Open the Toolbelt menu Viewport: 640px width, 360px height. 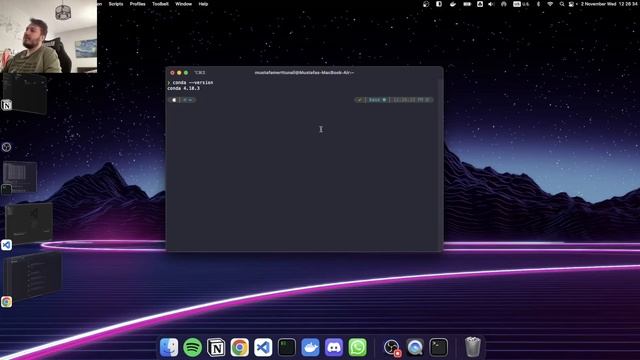click(160, 4)
